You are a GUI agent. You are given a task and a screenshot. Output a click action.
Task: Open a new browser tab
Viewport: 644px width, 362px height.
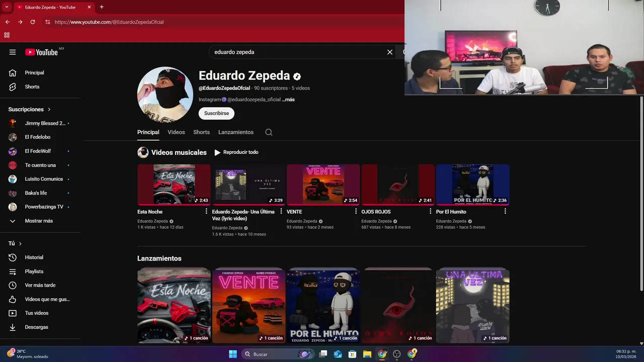[102, 7]
